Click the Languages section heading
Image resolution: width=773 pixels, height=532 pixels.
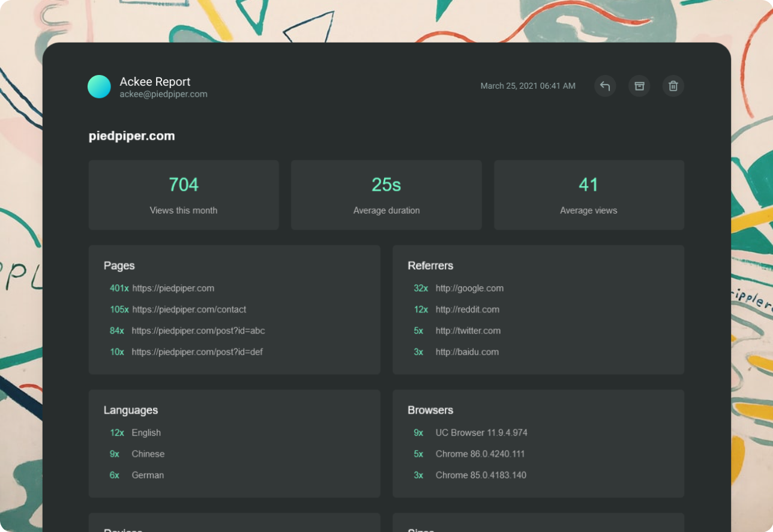pos(131,410)
